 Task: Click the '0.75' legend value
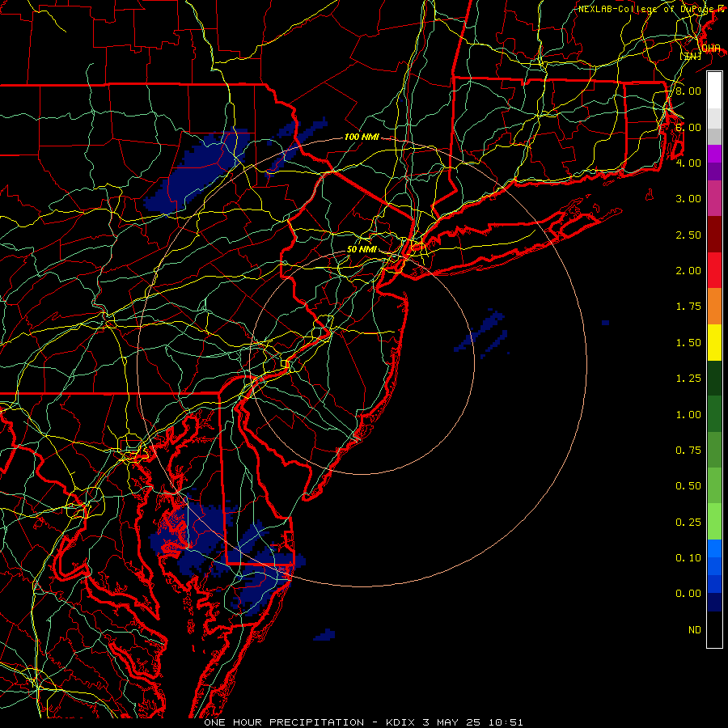pyautogui.click(x=688, y=451)
